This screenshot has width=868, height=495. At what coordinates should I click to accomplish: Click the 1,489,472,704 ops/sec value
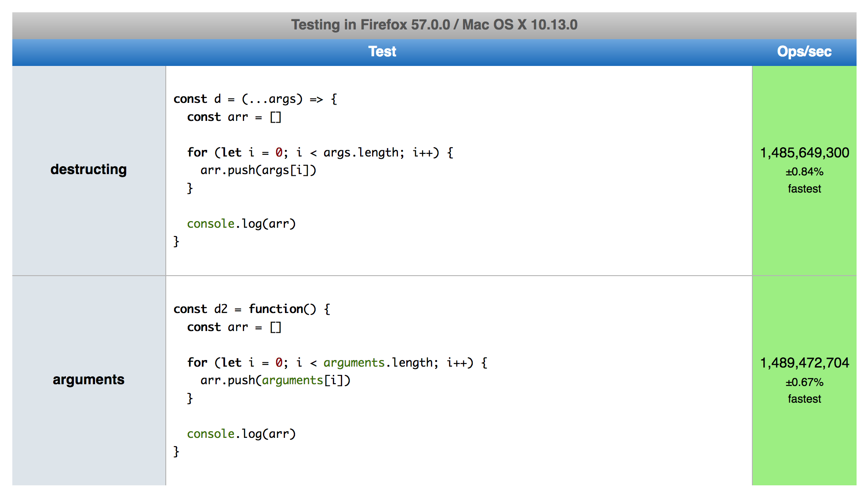(x=804, y=363)
